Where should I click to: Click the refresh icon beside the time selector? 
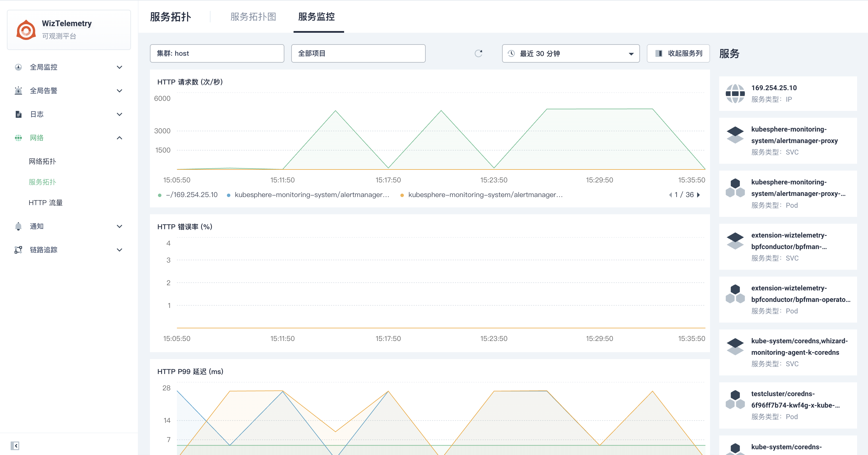pos(479,54)
